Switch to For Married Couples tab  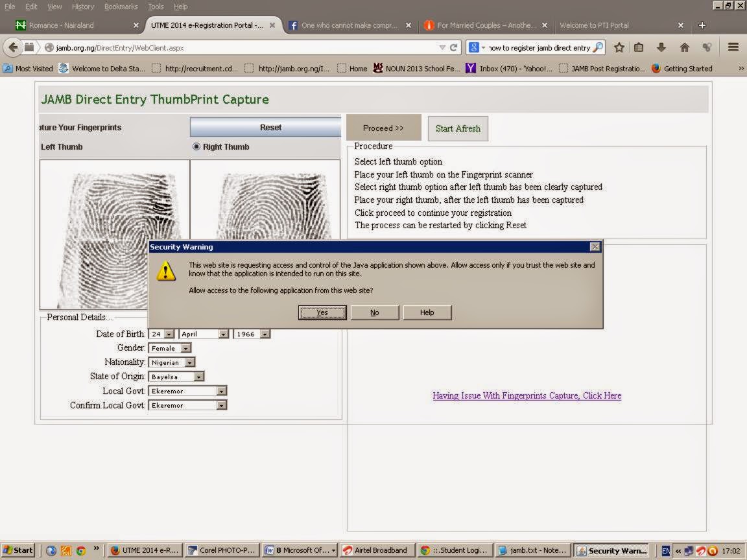pos(486,25)
